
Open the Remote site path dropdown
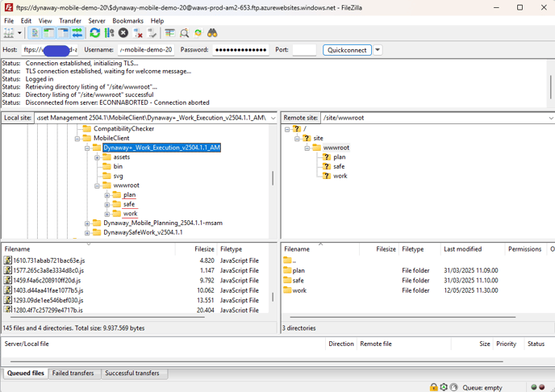tap(551, 118)
